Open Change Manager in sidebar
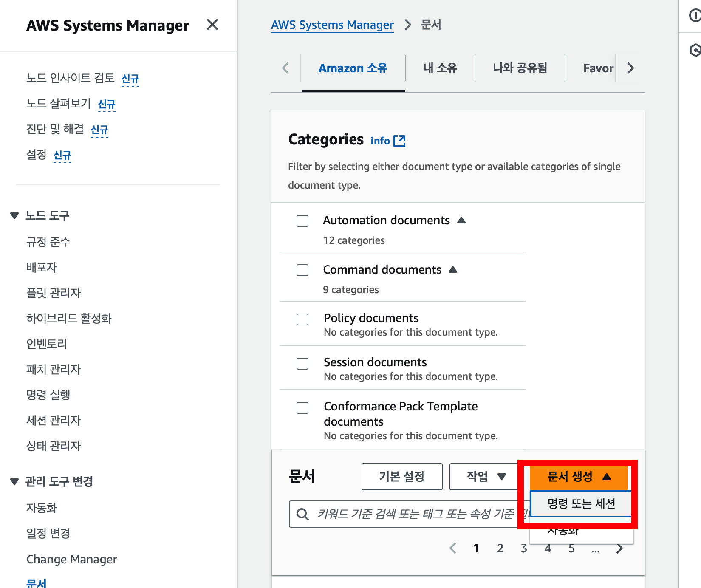 (72, 559)
